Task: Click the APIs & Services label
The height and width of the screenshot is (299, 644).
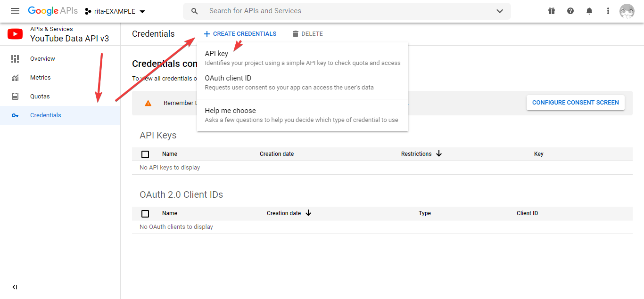Action: click(x=51, y=29)
